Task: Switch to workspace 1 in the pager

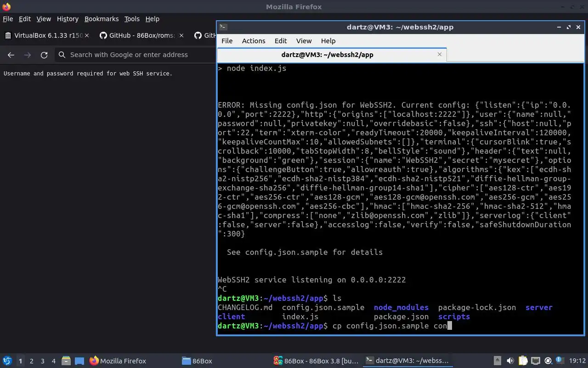Action: click(x=20, y=361)
